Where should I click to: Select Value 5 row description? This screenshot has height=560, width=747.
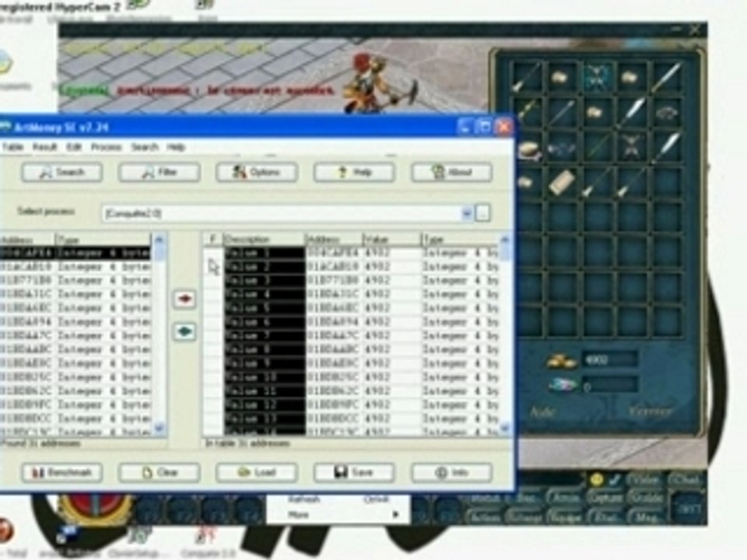pos(264,308)
